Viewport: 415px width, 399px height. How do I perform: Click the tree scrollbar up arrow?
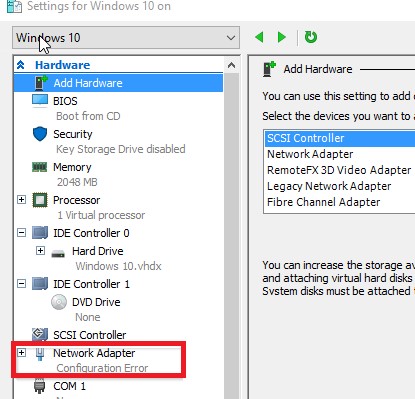pos(231,65)
